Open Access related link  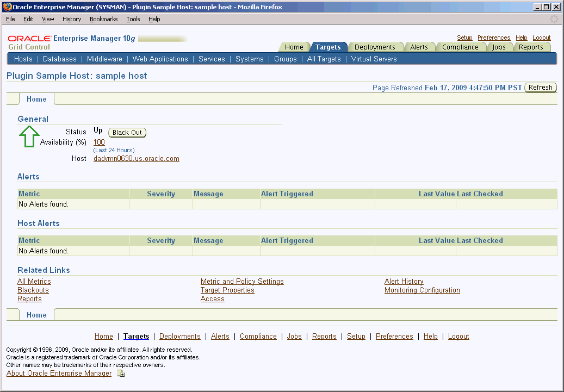pos(212,299)
